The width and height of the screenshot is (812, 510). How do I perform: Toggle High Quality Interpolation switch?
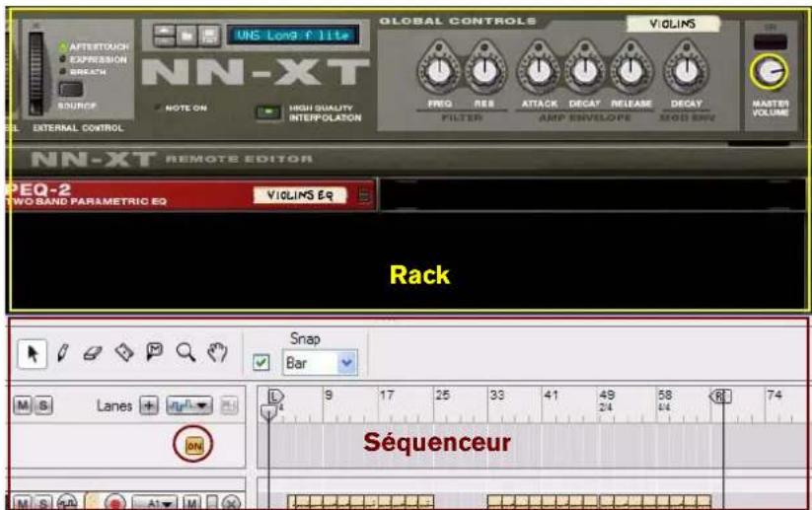tap(268, 112)
